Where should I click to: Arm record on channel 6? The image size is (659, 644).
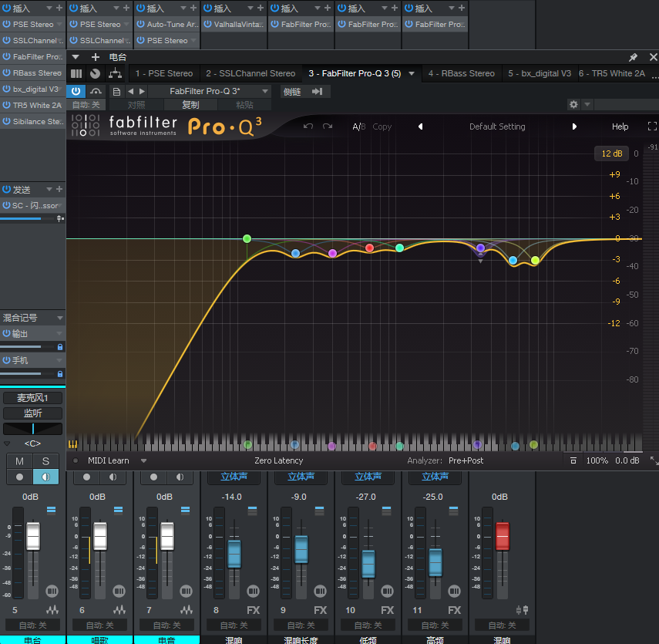pos(86,477)
